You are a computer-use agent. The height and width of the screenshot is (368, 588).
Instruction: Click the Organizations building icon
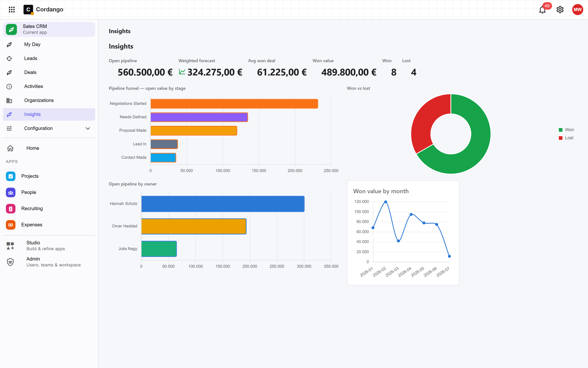[9, 100]
